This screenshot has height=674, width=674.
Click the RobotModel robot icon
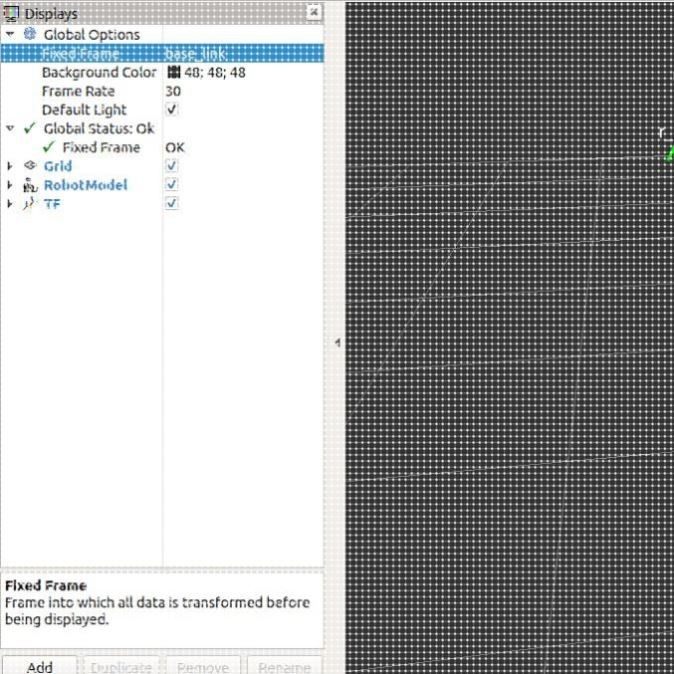coord(30,185)
